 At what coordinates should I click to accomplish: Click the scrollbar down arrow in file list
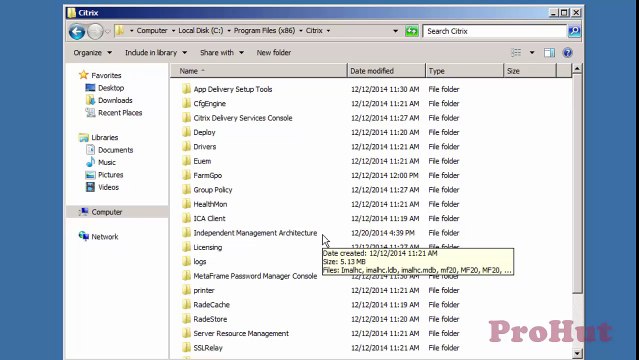(577, 353)
